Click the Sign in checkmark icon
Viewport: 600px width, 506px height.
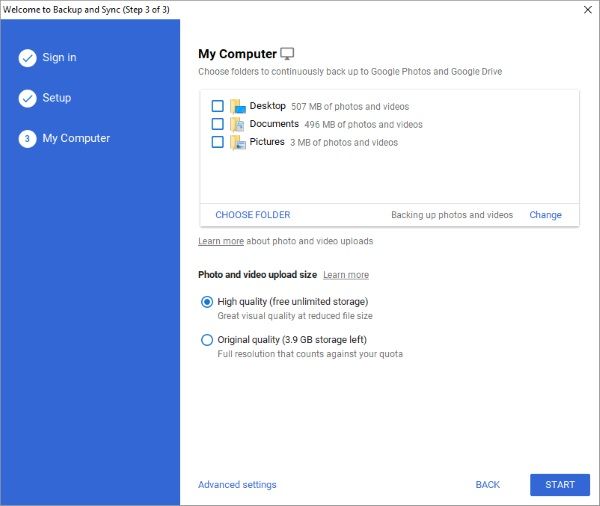[27, 58]
